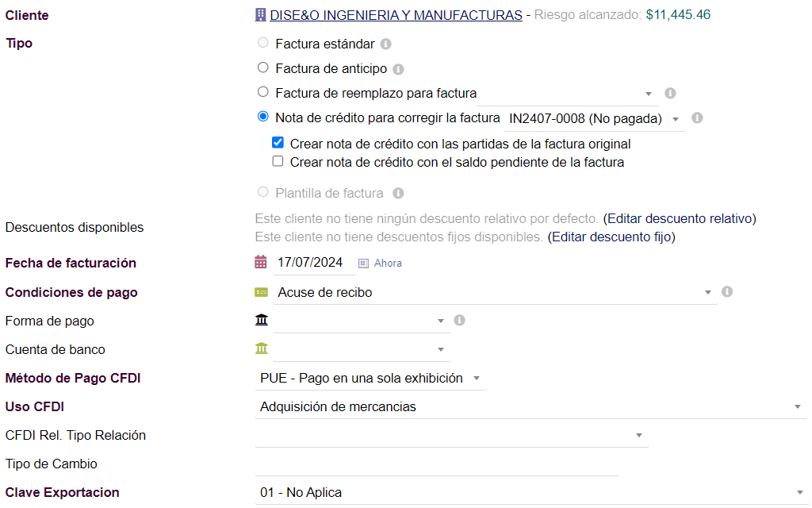Viewport: 812px width, 508px height.
Task: Open DISE&O INGENIERIA Y MANUFACTURAS client link
Action: 396,15
